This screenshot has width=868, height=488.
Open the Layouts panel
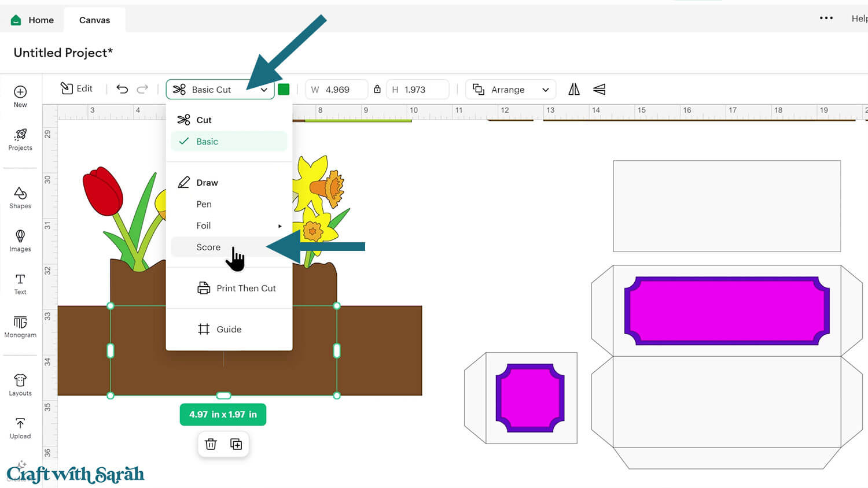[20, 385]
